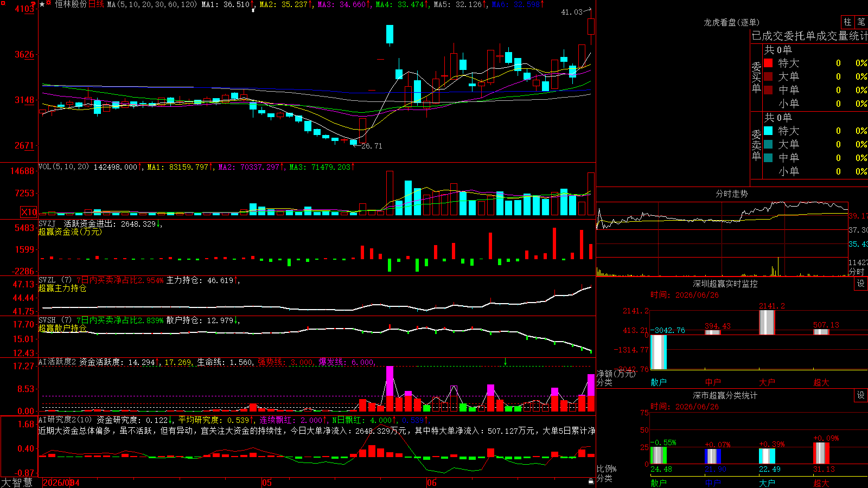Toggle the 柱 (bar) view button
868x488 pixels.
[847, 22]
